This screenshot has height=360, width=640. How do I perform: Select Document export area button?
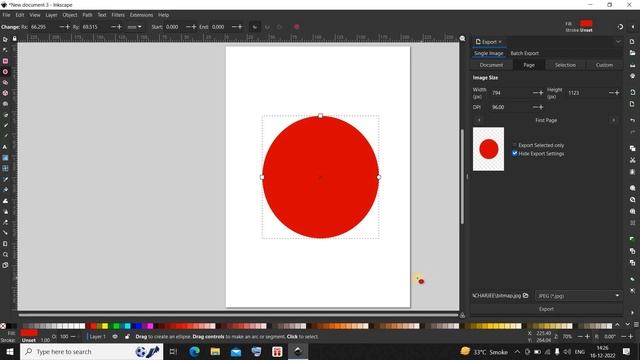(491, 65)
